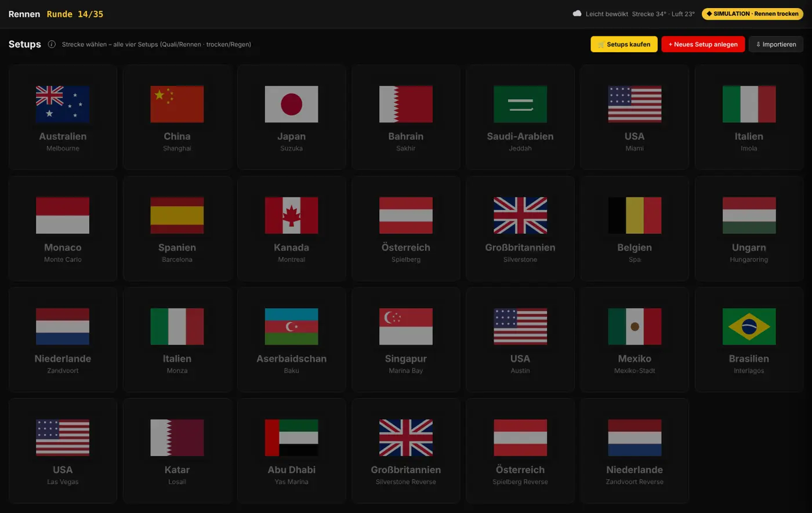Open the Importieren button
Image resolution: width=812 pixels, height=513 pixels.
coord(776,44)
